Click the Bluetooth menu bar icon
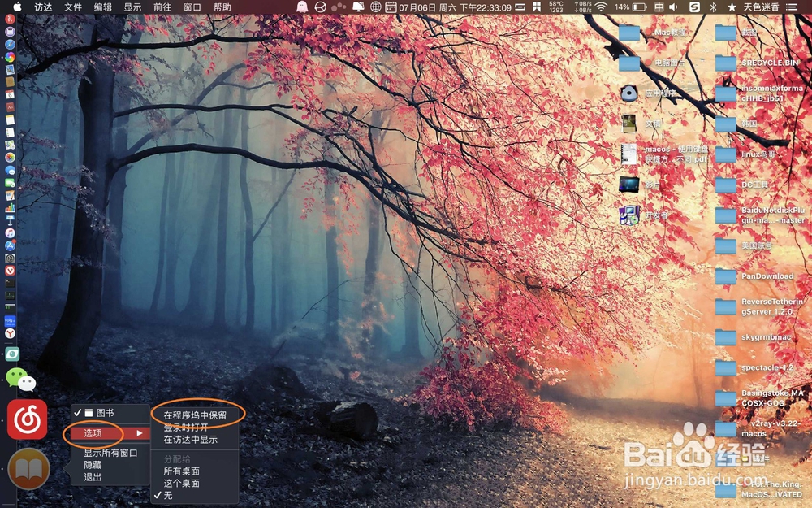812x508 pixels. 713,7
